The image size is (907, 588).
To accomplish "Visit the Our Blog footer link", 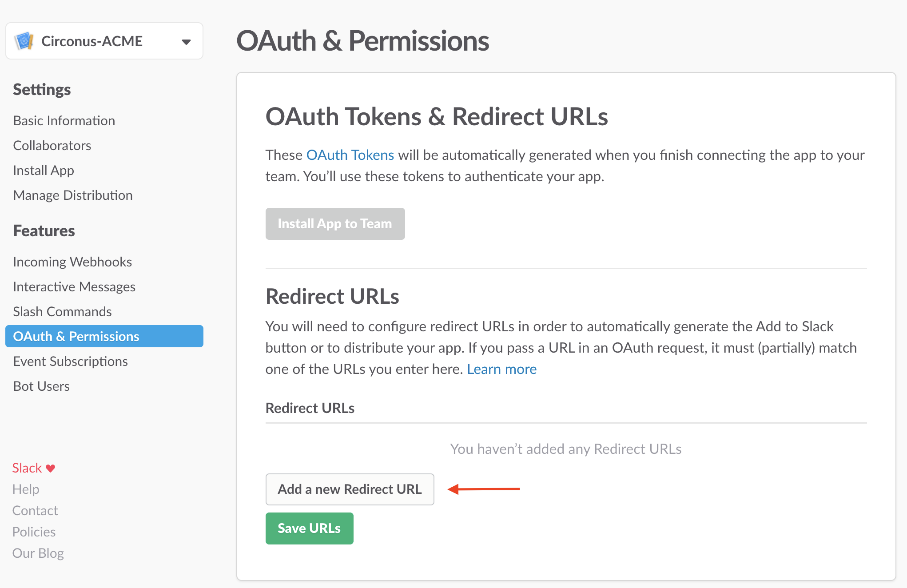I will 38,553.
